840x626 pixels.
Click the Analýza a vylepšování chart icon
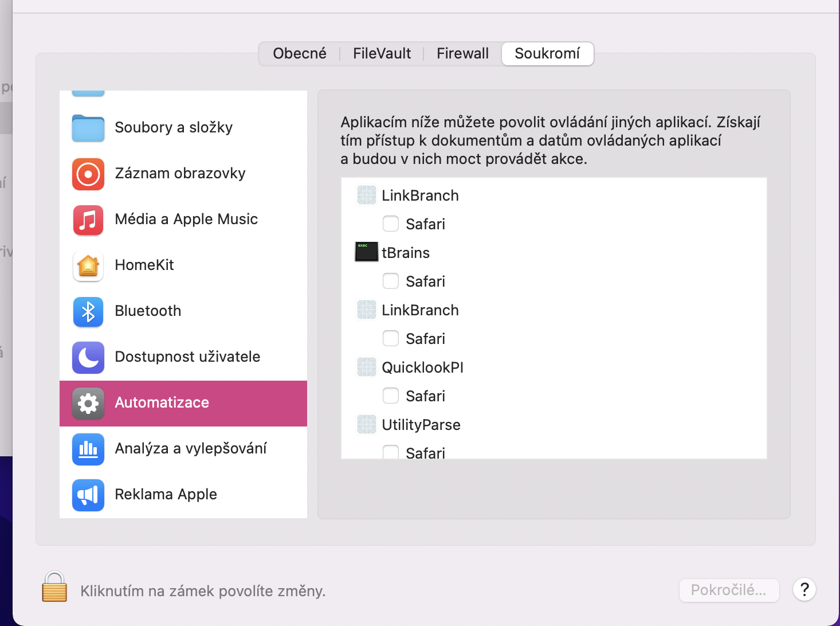[x=88, y=449]
